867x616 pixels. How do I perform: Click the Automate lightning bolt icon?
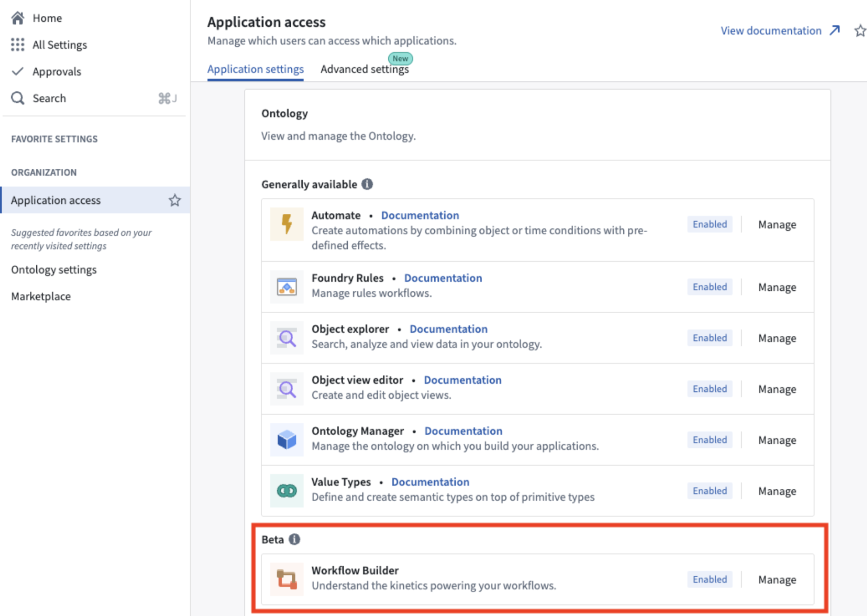(287, 224)
